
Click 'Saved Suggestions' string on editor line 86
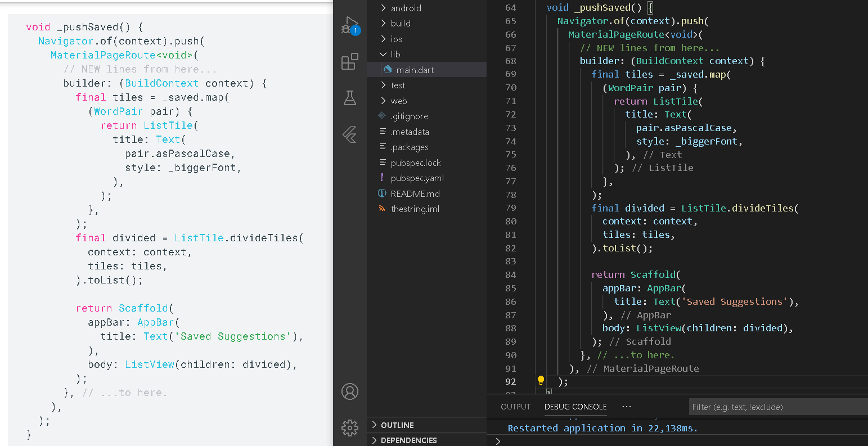pyautogui.click(x=735, y=301)
